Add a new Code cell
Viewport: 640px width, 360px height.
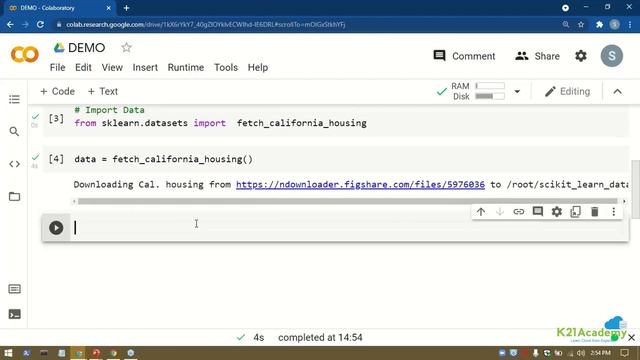(58, 91)
